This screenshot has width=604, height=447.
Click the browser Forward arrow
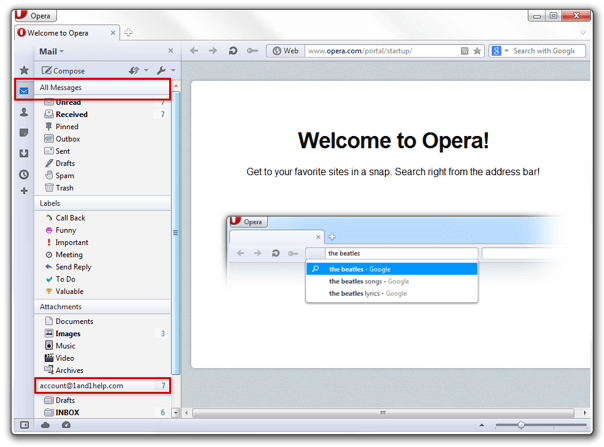(213, 51)
